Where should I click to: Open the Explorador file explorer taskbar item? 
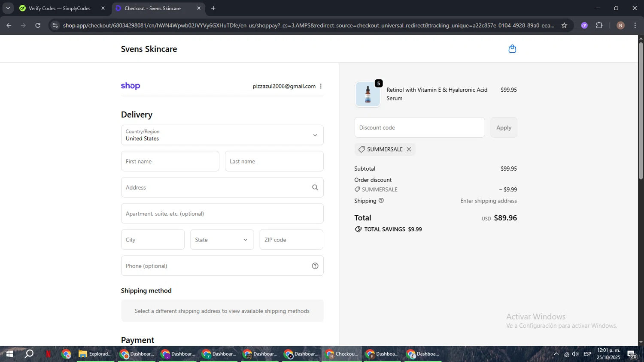pos(95,354)
